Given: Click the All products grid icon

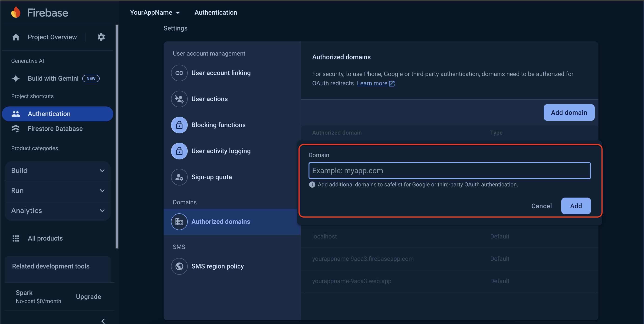Looking at the screenshot, I should (16, 238).
